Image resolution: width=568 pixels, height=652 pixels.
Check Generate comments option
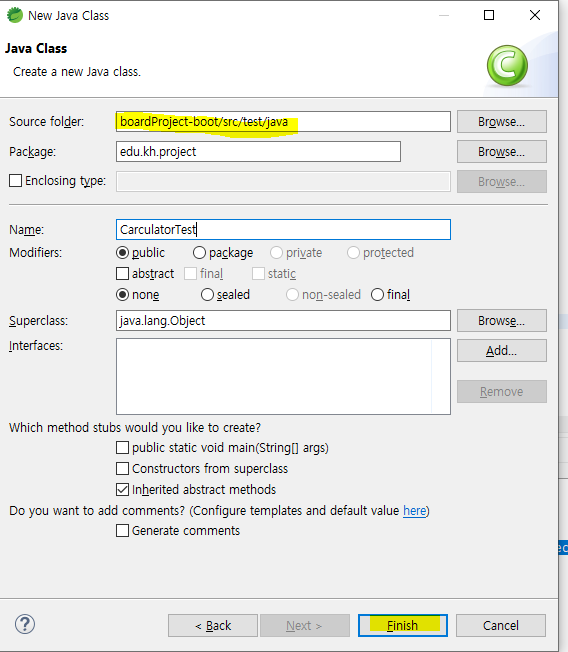[122, 531]
